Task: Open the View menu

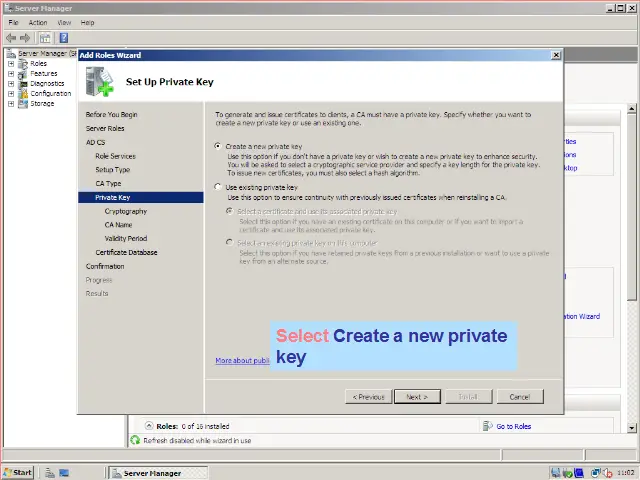Action: (x=64, y=23)
